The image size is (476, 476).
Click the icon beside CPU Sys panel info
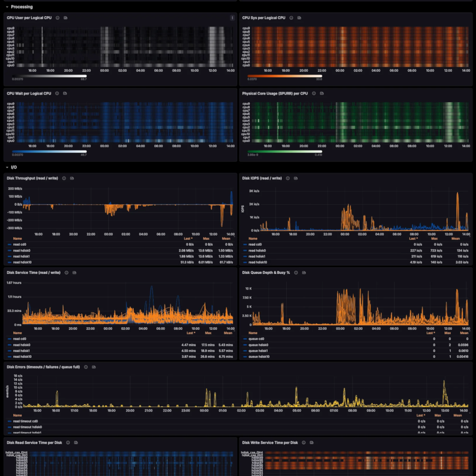pyautogui.click(x=299, y=18)
